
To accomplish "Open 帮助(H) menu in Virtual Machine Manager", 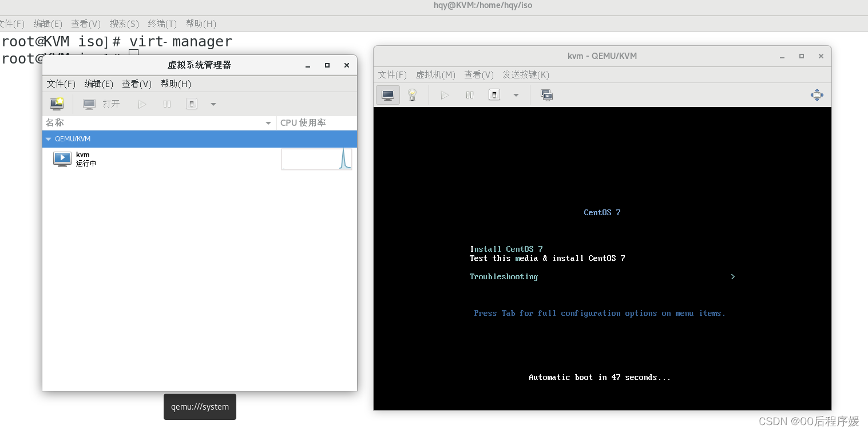I will (176, 84).
